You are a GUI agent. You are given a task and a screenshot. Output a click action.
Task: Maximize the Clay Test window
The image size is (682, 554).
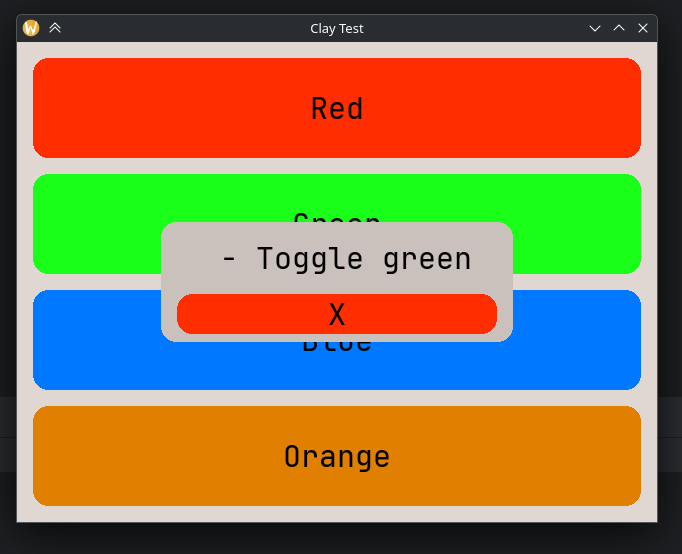pyautogui.click(x=619, y=28)
